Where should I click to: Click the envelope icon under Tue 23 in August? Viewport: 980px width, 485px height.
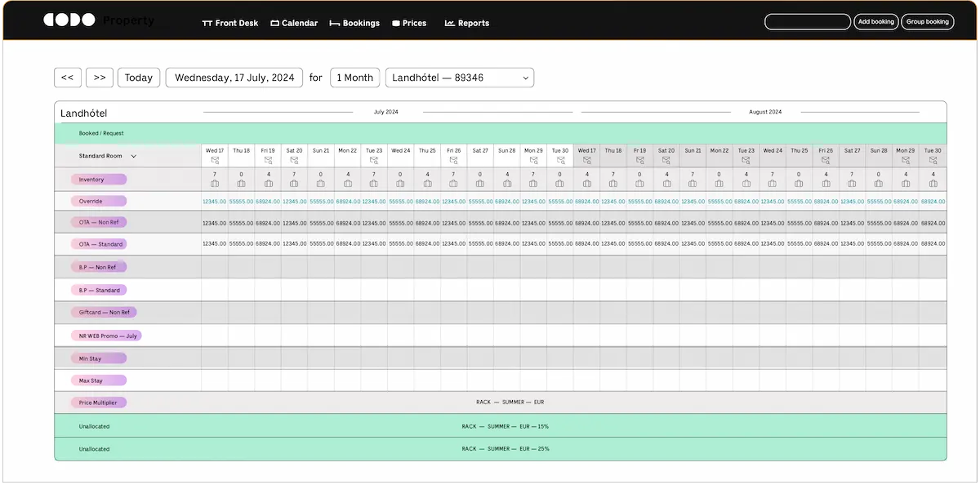[x=746, y=161]
